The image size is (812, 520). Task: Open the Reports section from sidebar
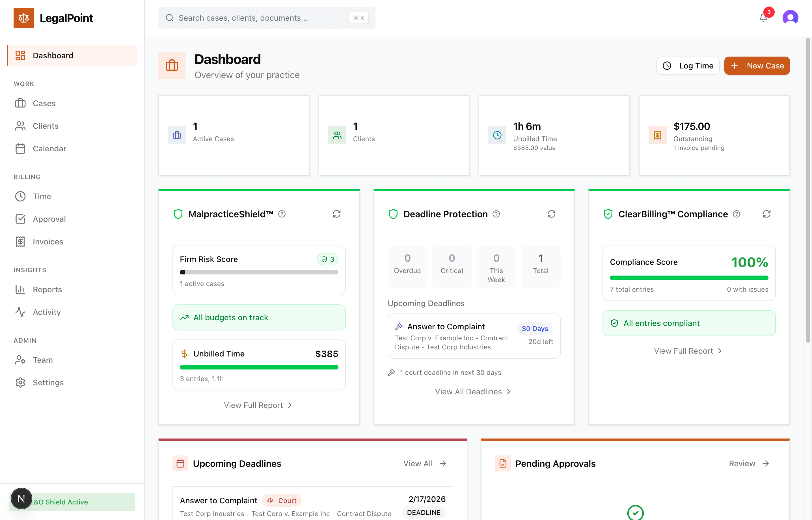pyautogui.click(x=47, y=289)
